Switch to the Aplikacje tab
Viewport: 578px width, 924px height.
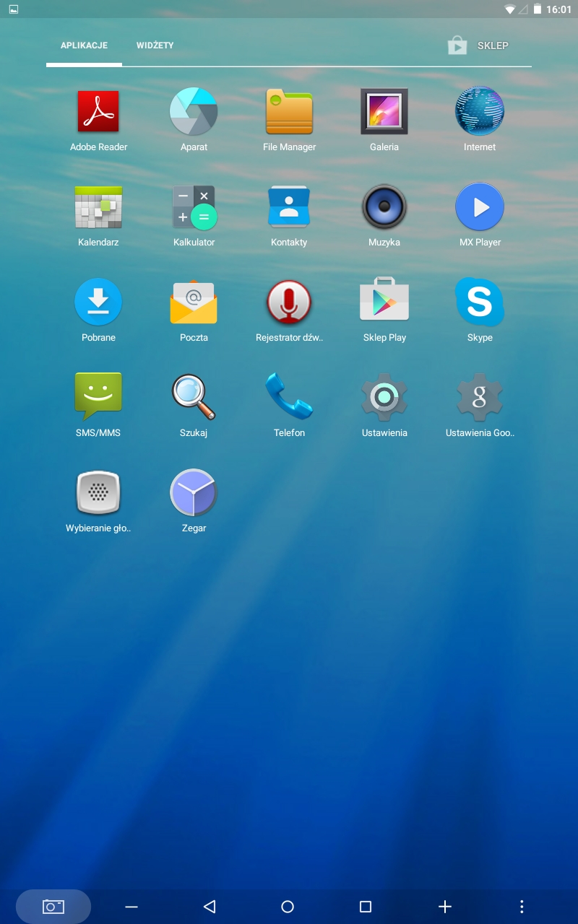tap(84, 45)
